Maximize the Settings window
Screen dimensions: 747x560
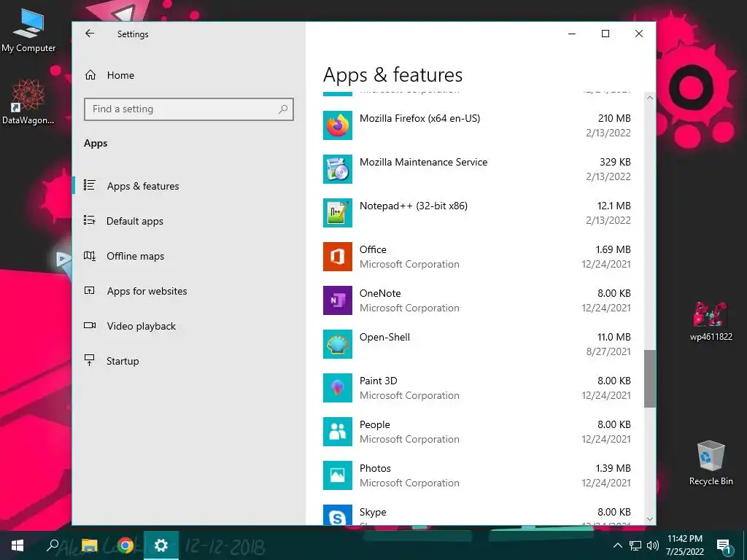[605, 34]
